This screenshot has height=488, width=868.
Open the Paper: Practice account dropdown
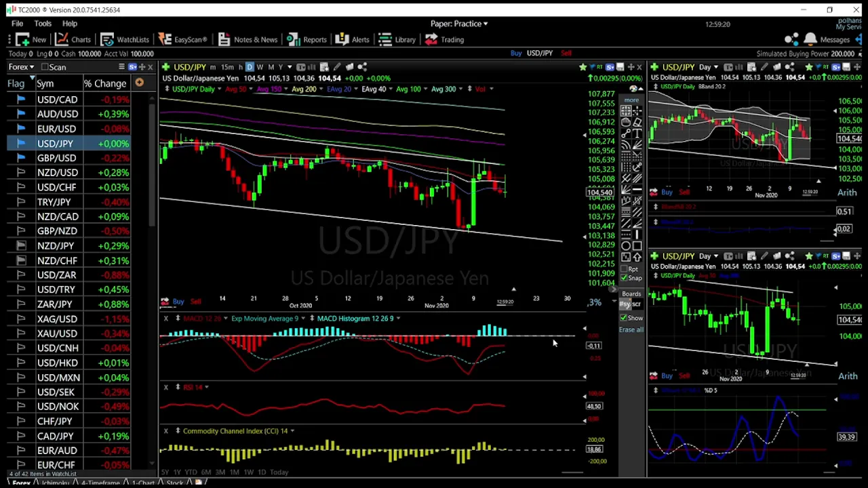[459, 24]
